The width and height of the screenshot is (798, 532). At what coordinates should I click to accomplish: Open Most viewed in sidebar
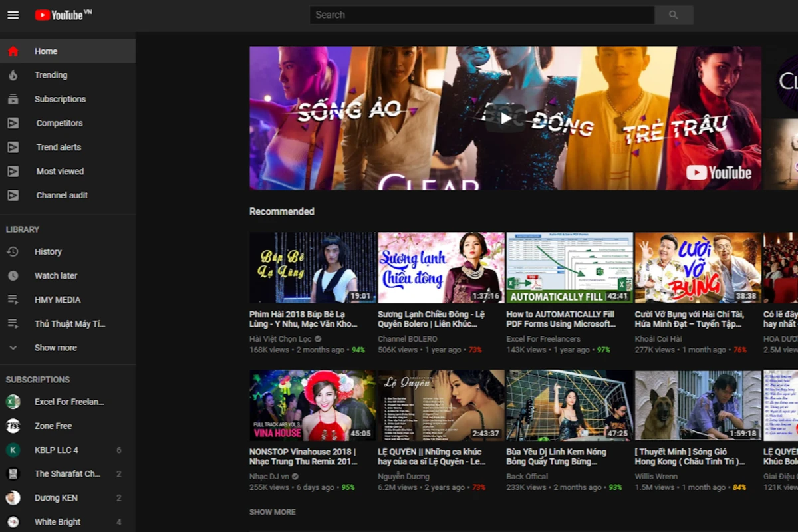68,171
